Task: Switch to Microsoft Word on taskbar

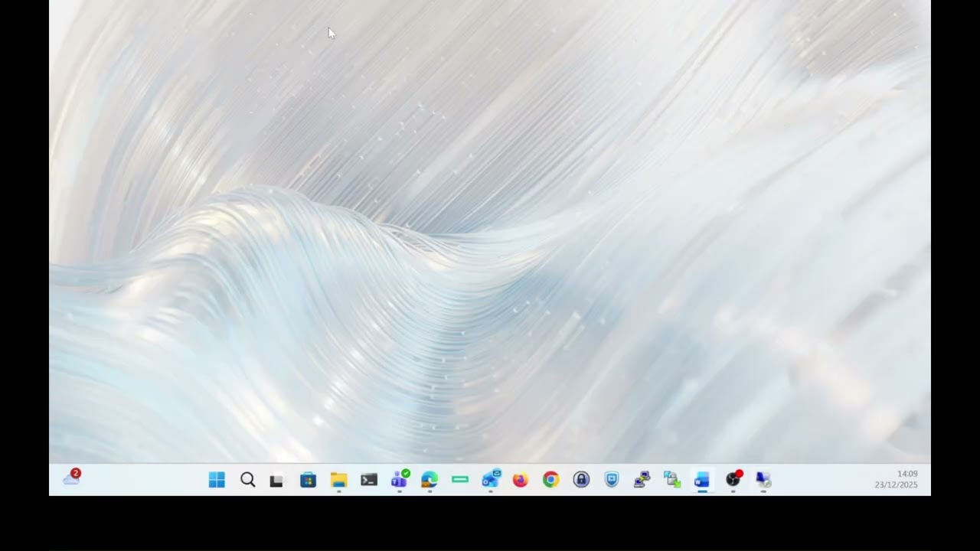Action: tap(702, 480)
